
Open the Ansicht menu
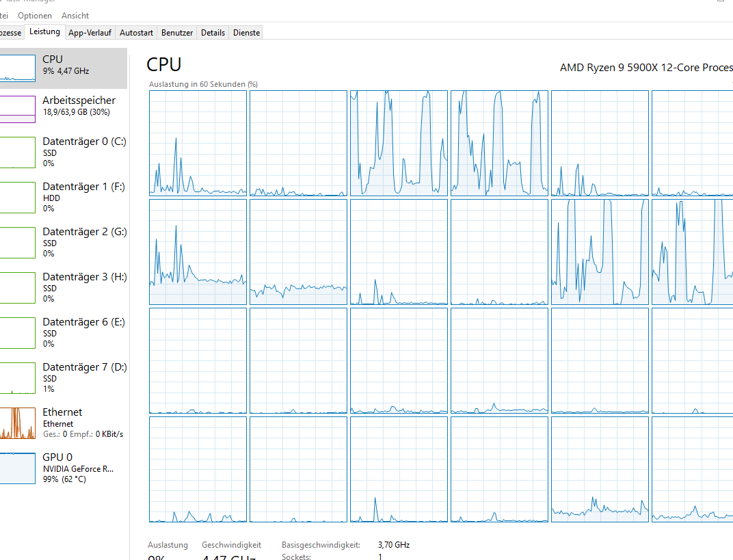click(75, 15)
